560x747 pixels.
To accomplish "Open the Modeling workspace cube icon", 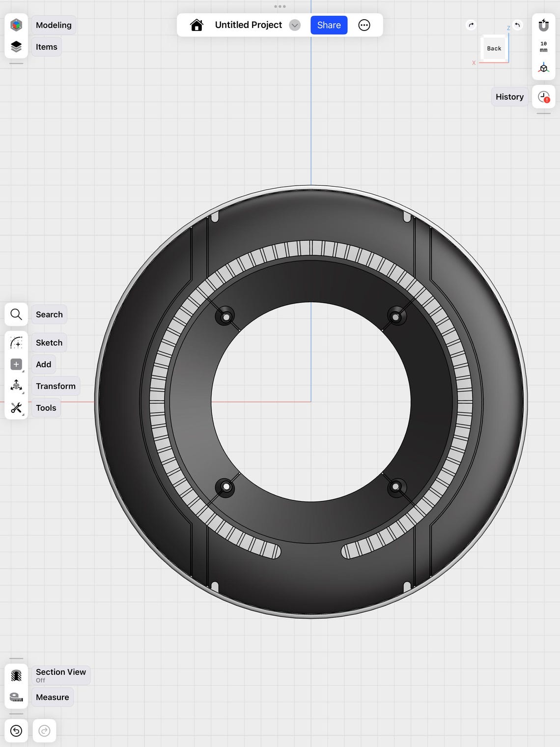I will pyautogui.click(x=16, y=25).
